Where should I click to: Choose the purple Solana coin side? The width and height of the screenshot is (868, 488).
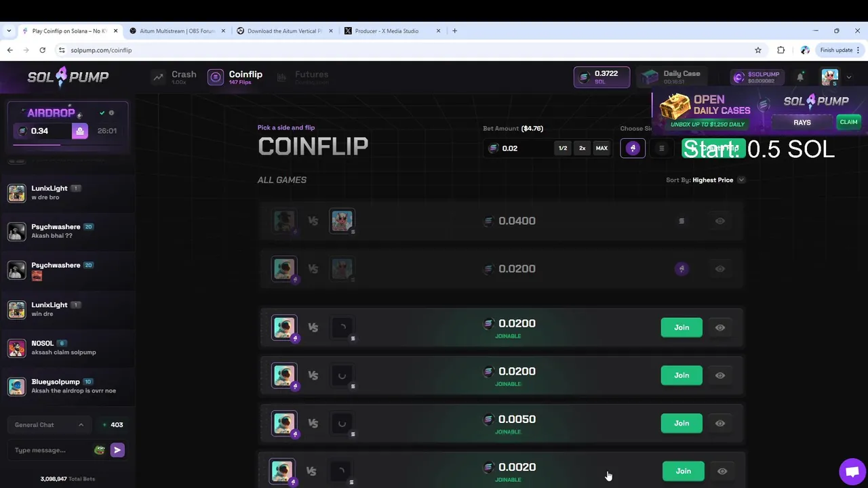click(633, 148)
